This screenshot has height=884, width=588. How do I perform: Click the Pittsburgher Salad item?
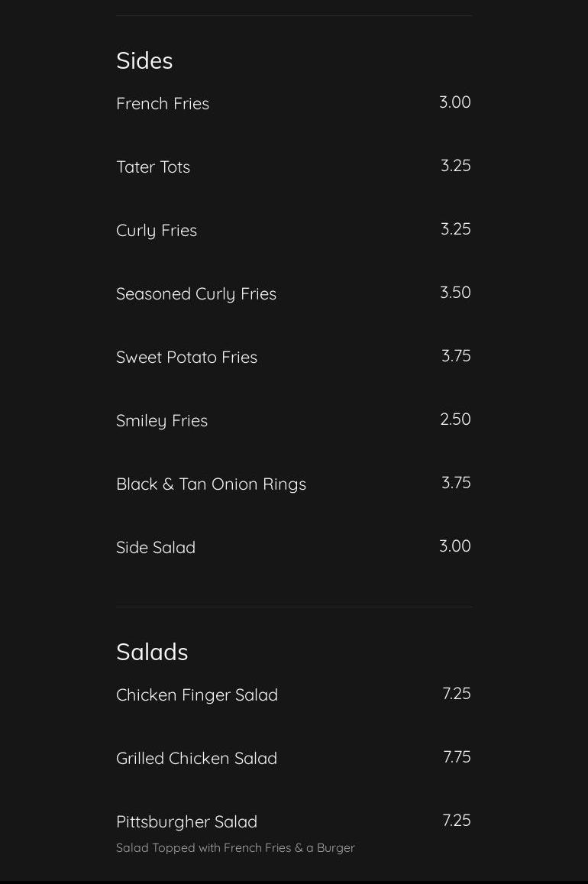click(x=186, y=822)
